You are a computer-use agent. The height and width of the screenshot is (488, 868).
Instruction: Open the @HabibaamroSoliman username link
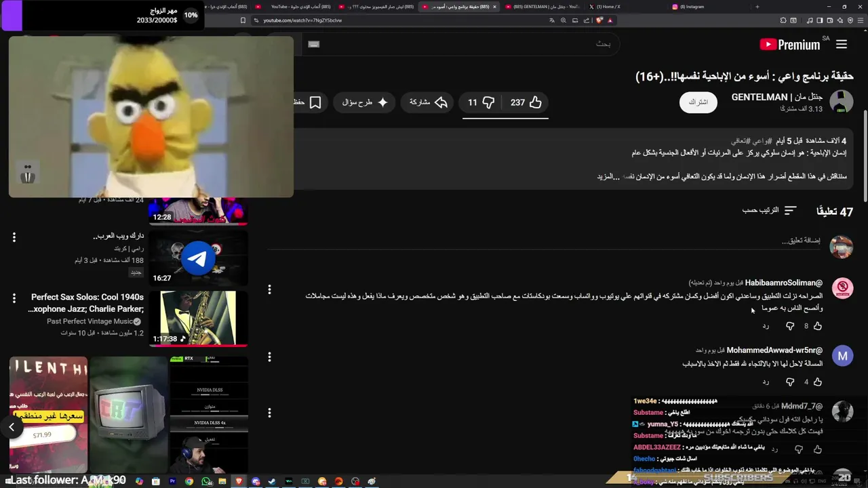[783, 283]
